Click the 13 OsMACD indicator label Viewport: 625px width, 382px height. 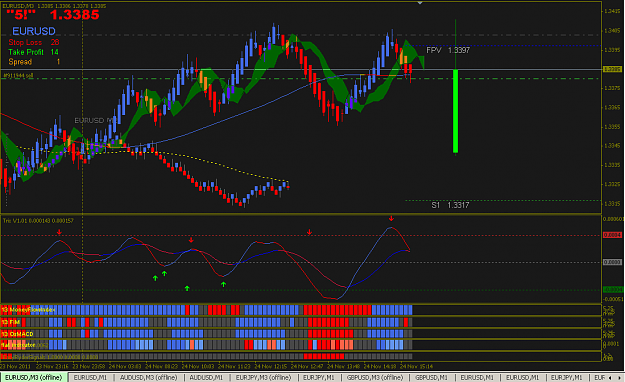click(x=18, y=334)
